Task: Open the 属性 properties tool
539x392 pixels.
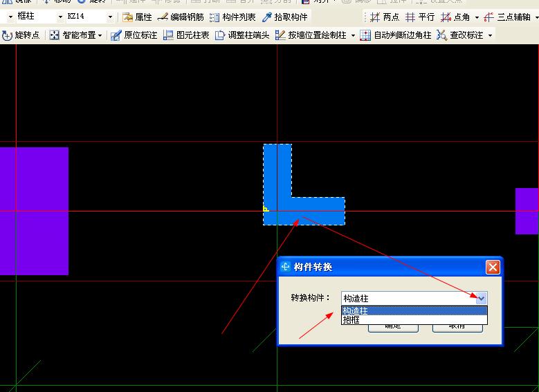Action: point(138,17)
